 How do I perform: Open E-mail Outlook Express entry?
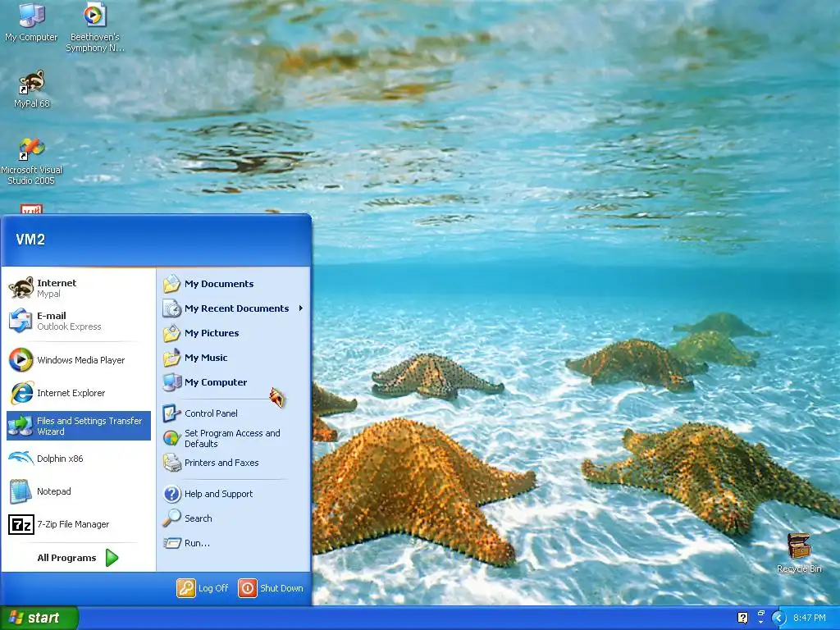pos(78,321)
